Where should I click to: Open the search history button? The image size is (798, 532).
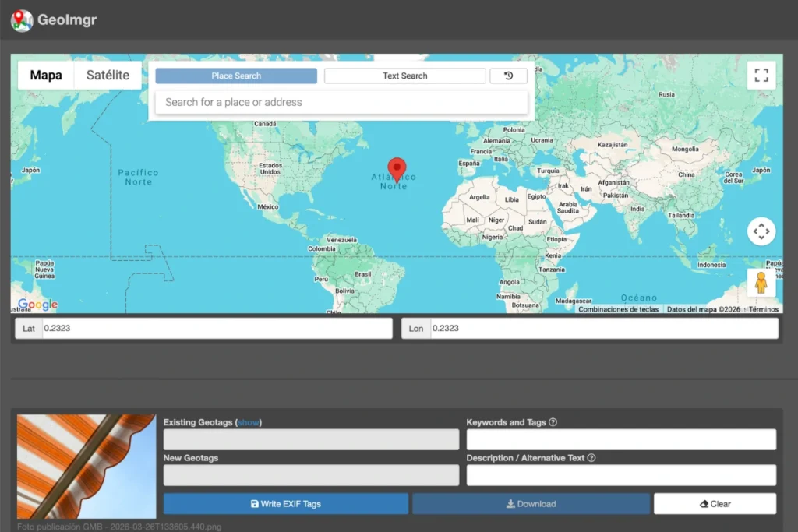[x=508, y=76]
